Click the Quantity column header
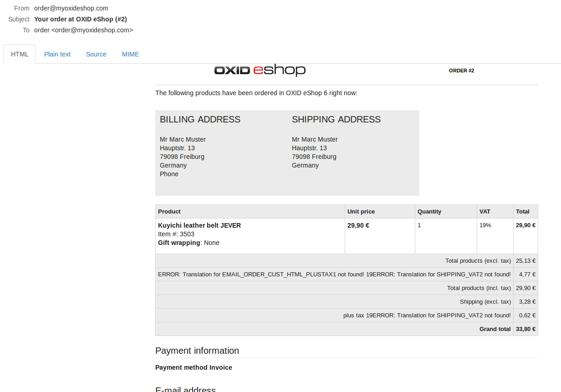This screenshot has height=392, width=561. tap(429, 211)
